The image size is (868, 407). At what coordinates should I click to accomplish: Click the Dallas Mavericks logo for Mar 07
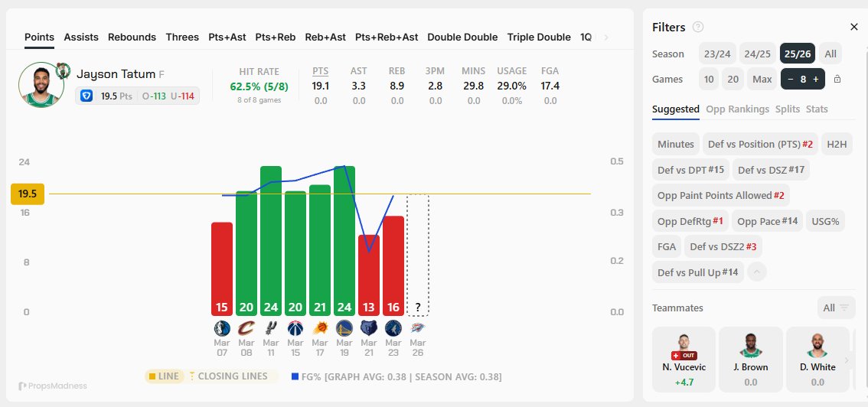coord(221,328)
